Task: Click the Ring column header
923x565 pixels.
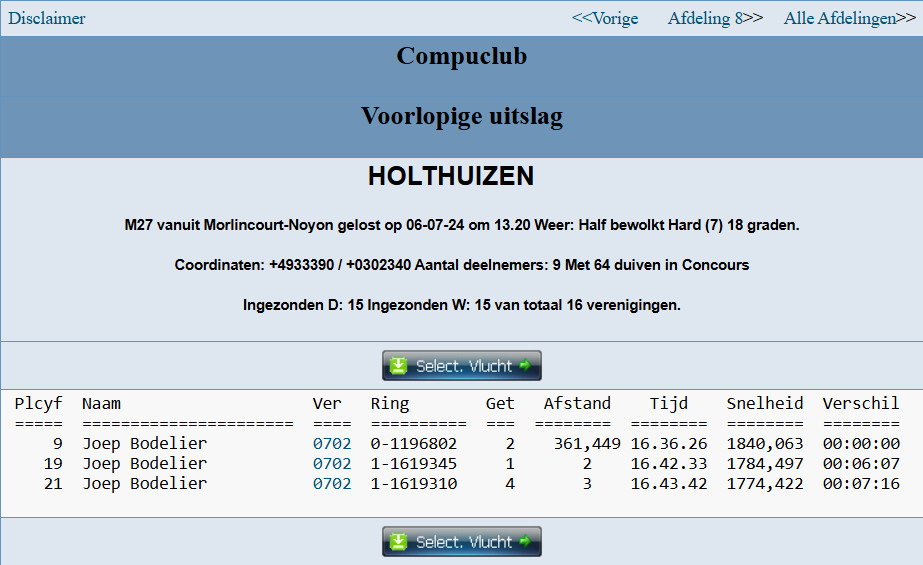Action: pos(390,404)
